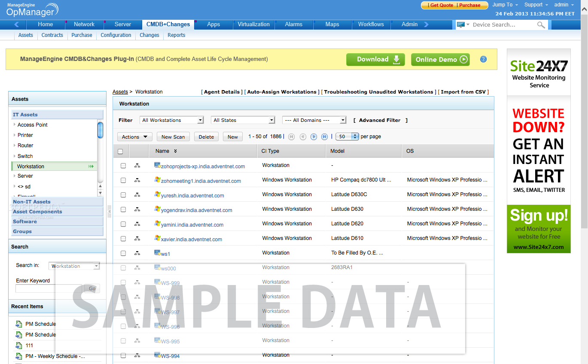Switch to the Alarms tab

294,24
